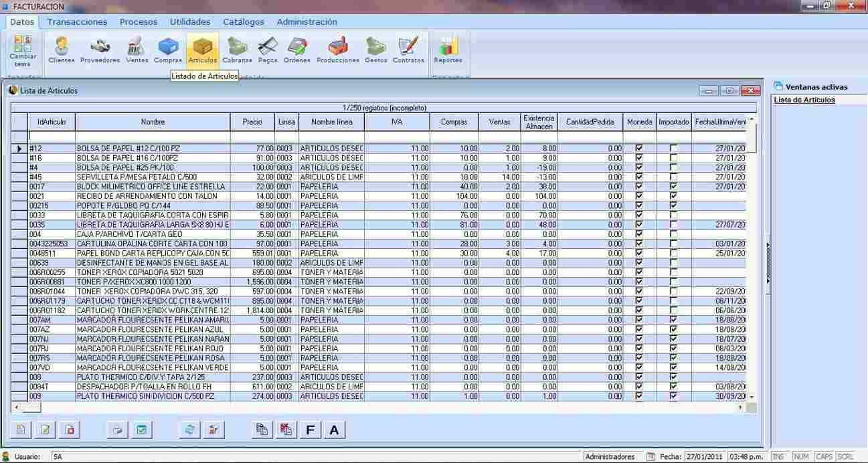Switch to the Transacciones ribbon tab
The image size is (868, 463).
(77, 22)
